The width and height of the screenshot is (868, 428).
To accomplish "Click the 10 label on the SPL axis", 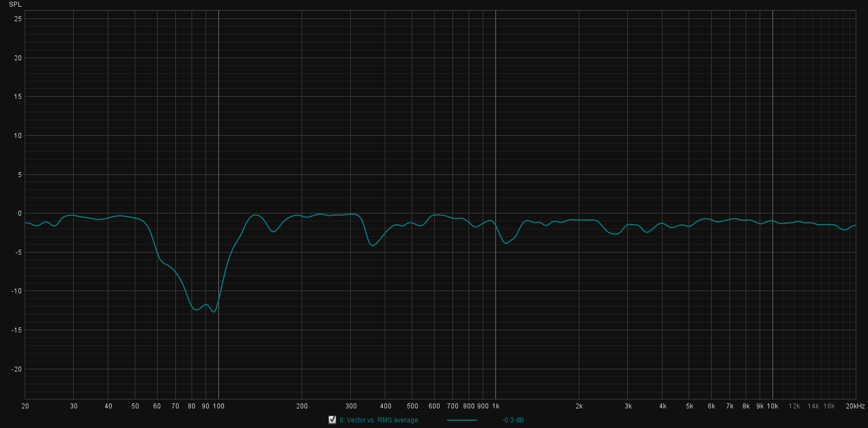I will [18, 135].
